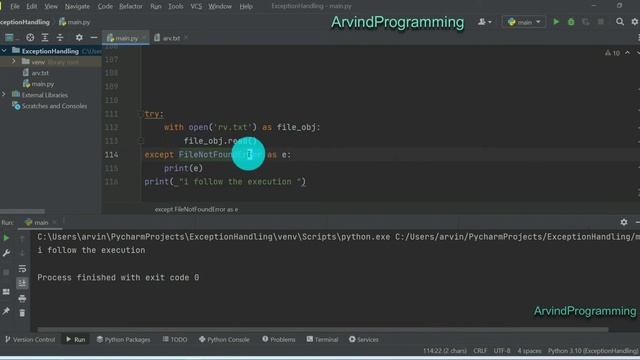Open the File menu
Viewport: 640px width, 360px height.
(x=15, y=6)
